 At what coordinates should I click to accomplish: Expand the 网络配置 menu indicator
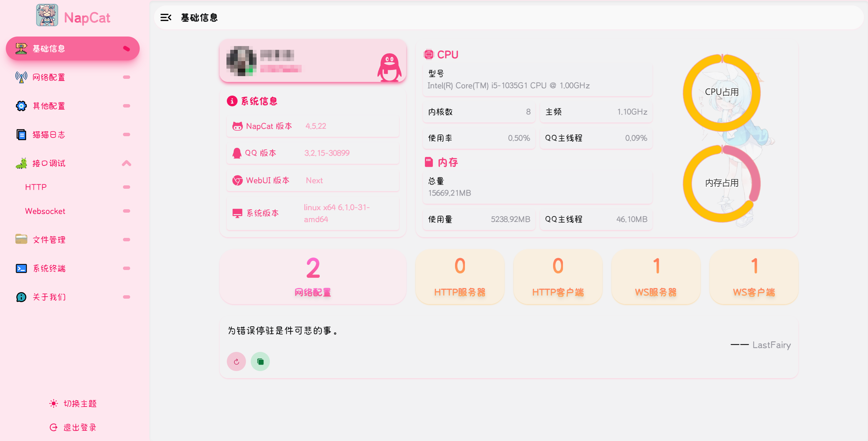click(126, 77)
